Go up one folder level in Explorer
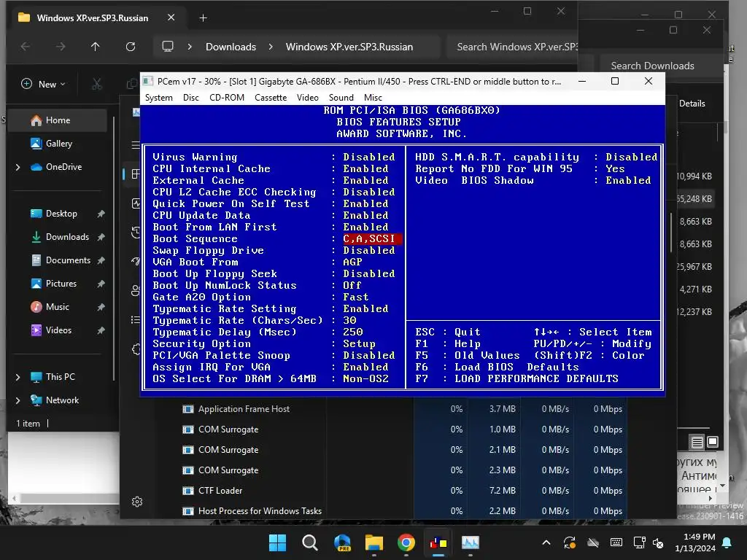747x560 pixels. point(96,47)
